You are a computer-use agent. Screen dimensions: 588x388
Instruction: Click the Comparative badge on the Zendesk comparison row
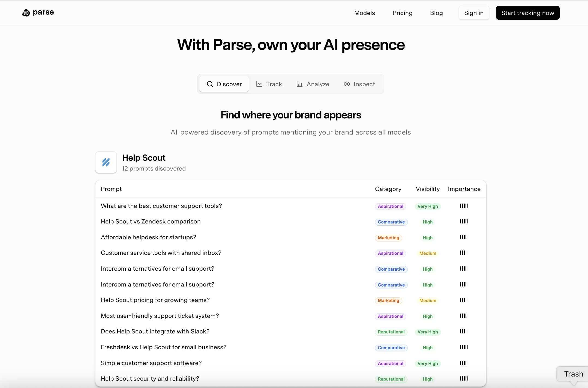(391, 222)
